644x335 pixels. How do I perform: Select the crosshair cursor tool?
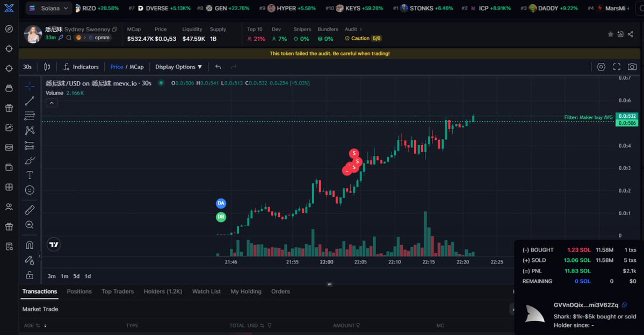pos(30,86)
